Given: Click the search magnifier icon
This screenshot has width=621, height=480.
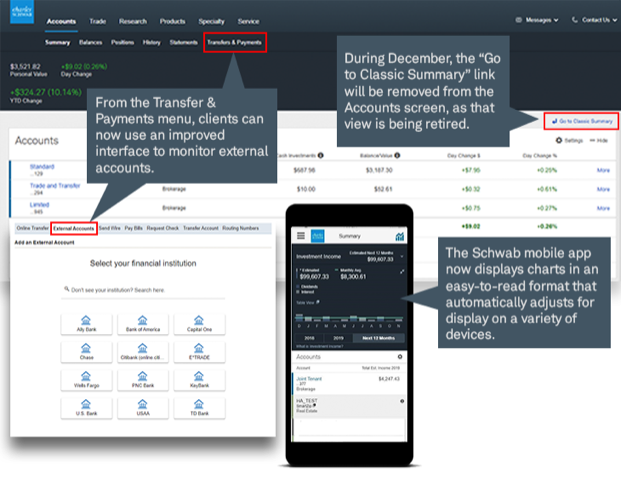Looking at the screenshot, I should (67, 289).
